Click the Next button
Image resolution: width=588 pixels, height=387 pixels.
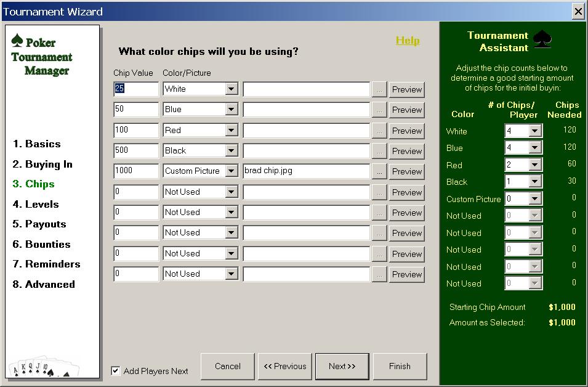coord(342,366)
